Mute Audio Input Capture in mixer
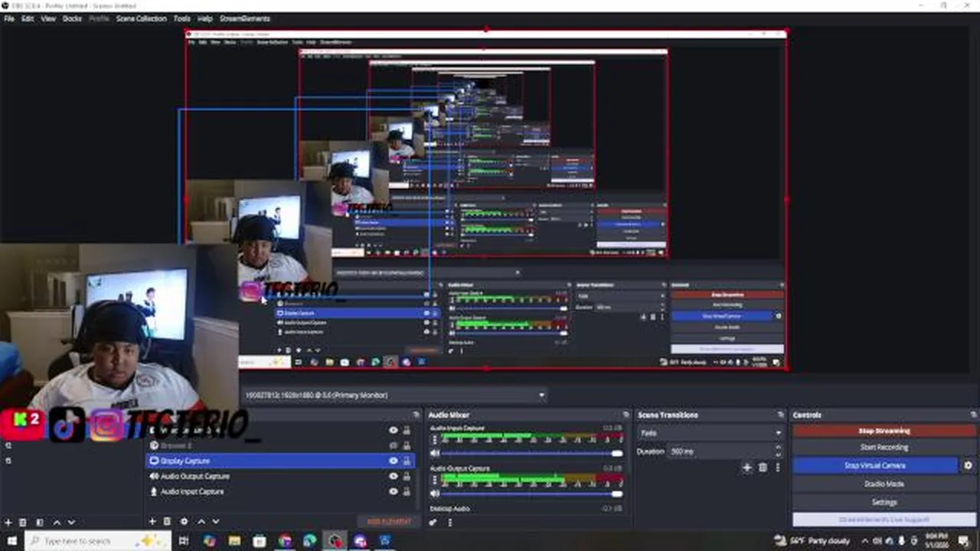Screen dimensions: 980x551 (x=434, y=453)
